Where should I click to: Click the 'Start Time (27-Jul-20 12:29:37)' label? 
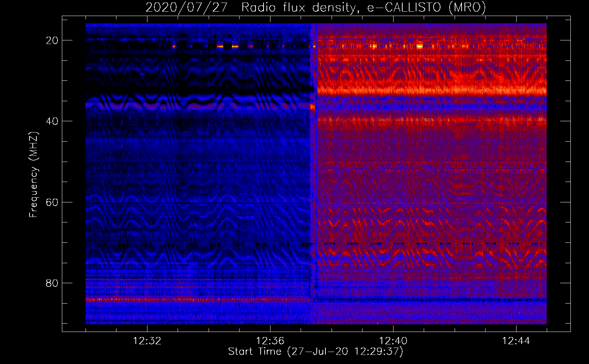tap(316, 352)
